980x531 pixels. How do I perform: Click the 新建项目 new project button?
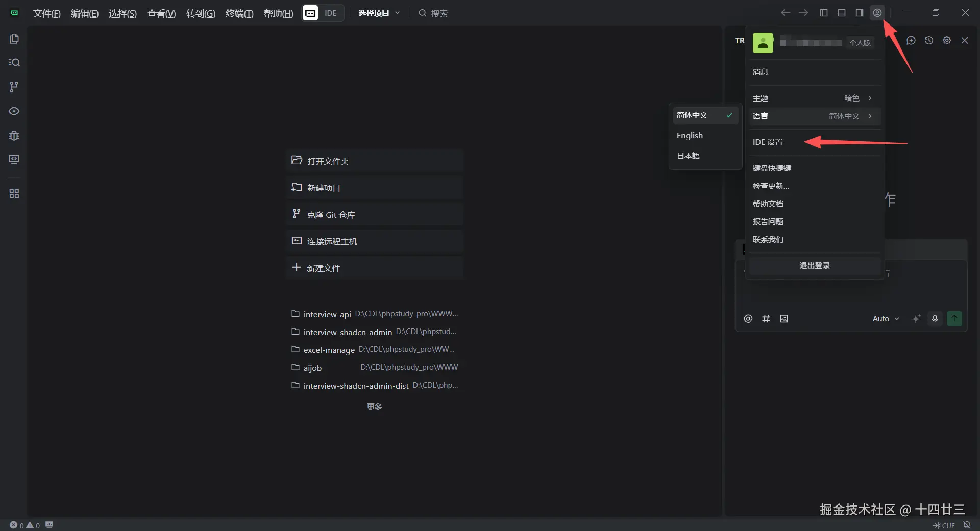(375, 188)
